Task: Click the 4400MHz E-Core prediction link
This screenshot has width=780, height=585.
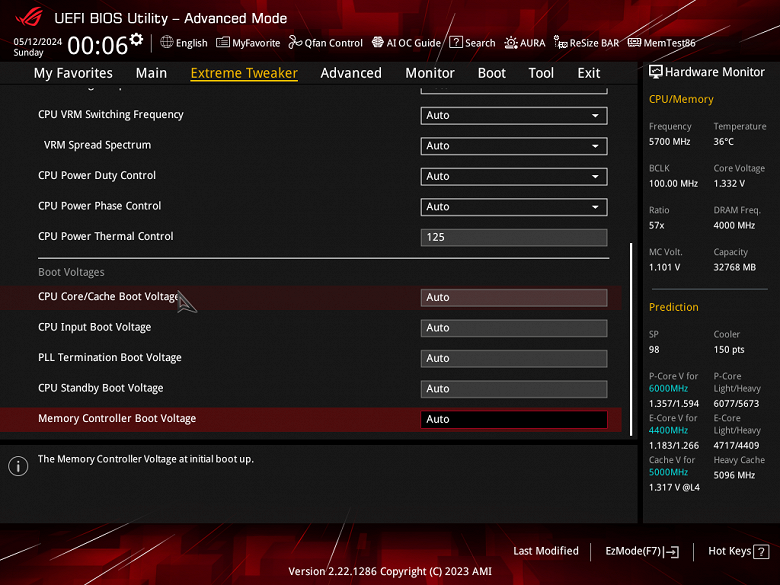Action: pos(668,430)
